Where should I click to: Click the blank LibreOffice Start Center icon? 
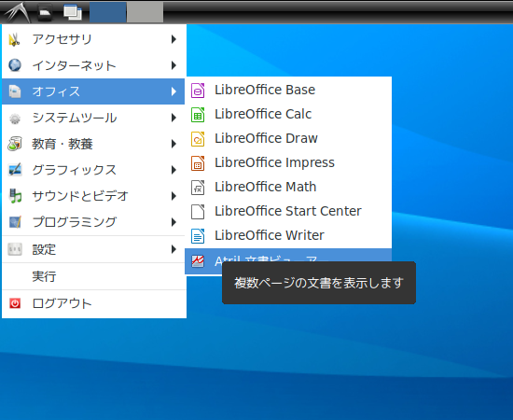(x=198, y=212)
